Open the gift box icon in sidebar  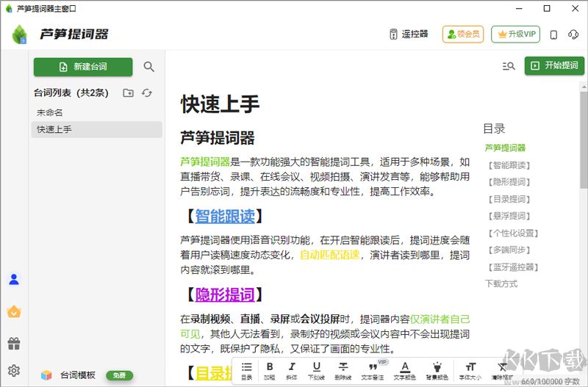tap(14, 343)
